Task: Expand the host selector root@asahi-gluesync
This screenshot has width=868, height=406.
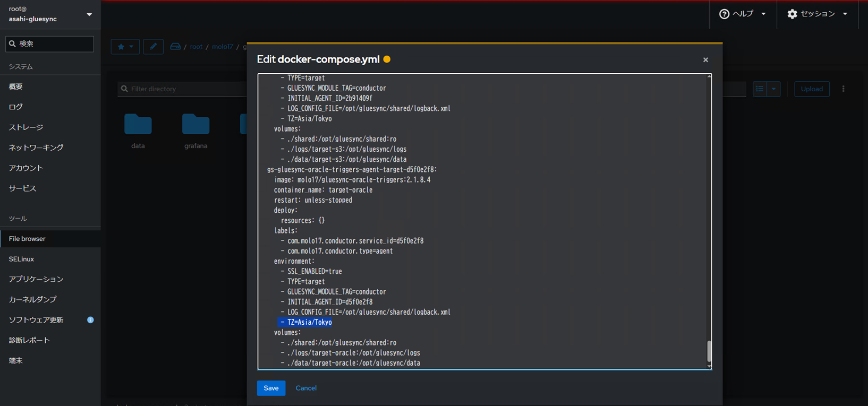Action: point(89,14)
